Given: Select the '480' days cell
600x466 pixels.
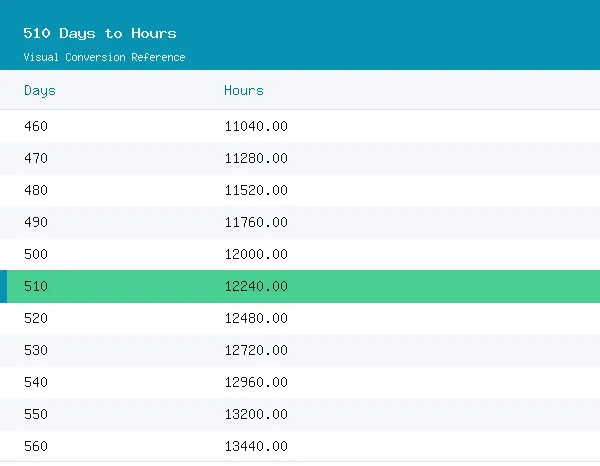Looking at the screenshot, I should point(36,190).
